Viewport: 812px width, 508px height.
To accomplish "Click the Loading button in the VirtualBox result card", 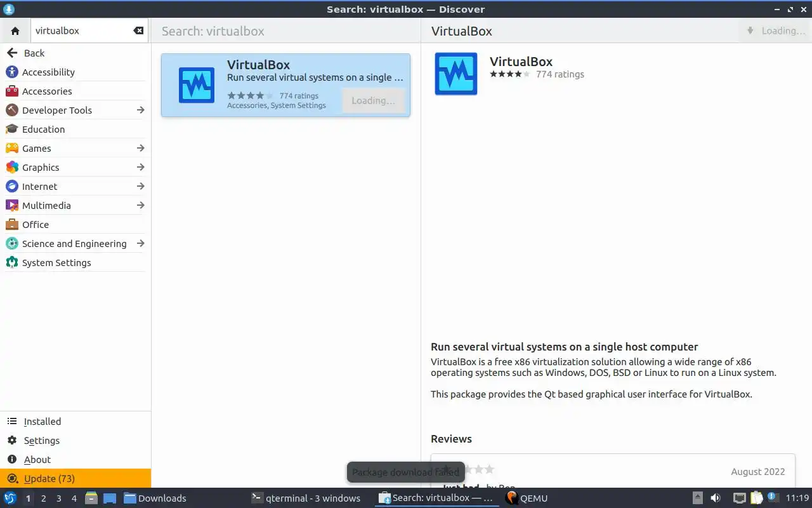I will (x=373, y=100).
